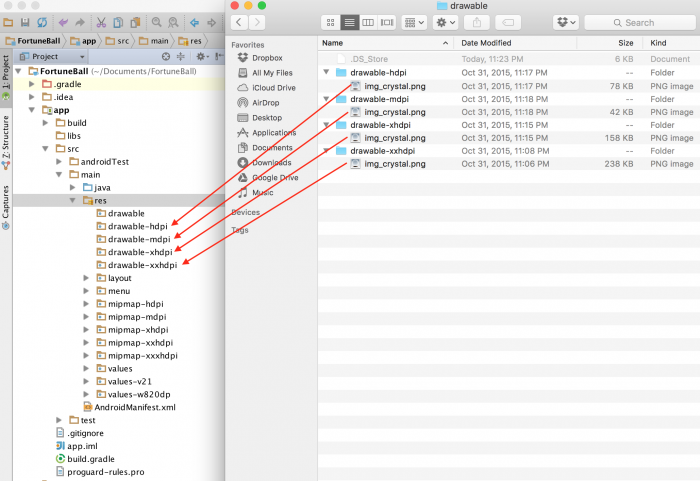Switch Finder to Cover Flow view

387,22
